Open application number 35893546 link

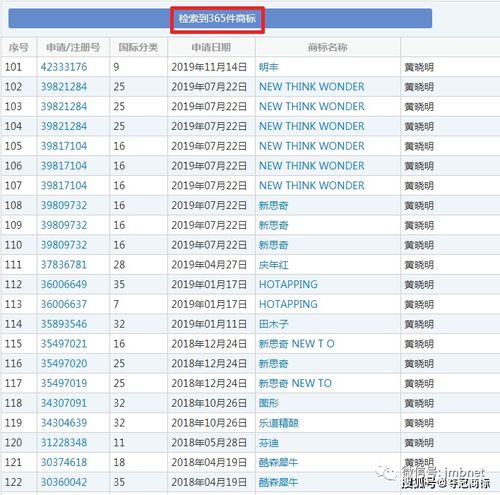click(64, 324)
